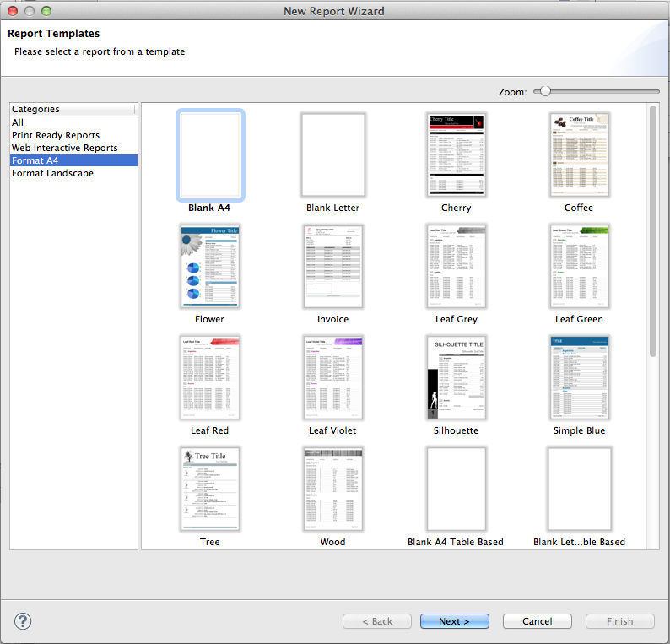Select the Coffee report template

click(579, 154)
